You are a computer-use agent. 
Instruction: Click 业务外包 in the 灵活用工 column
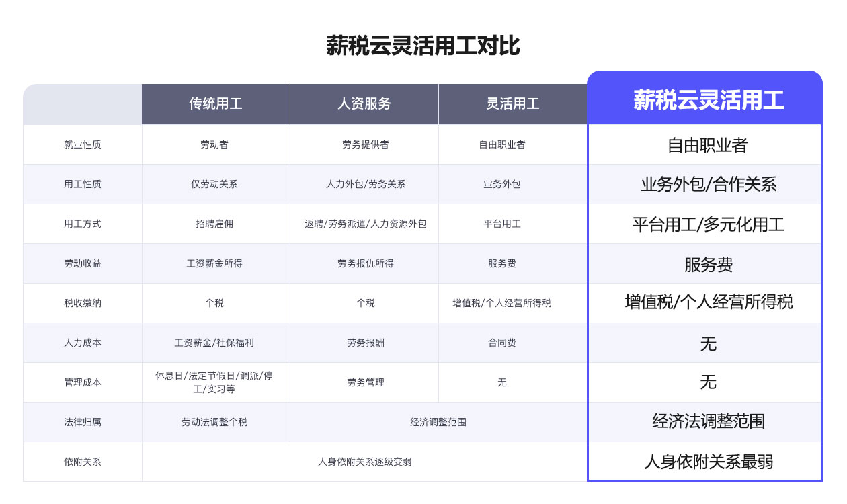502,184
